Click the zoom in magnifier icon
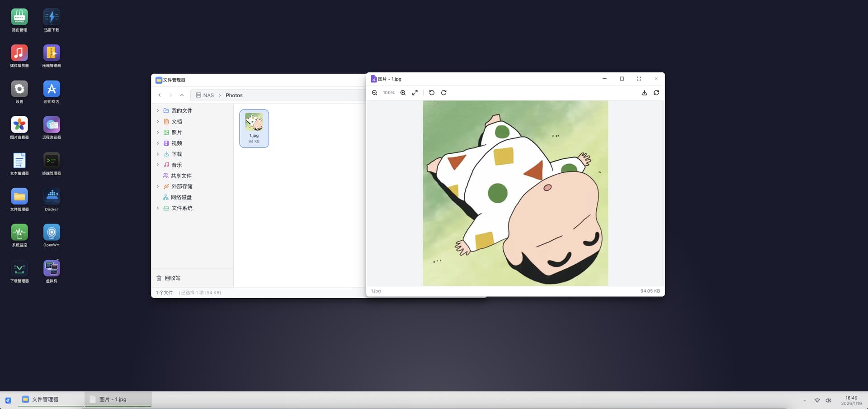 point(403,93)
